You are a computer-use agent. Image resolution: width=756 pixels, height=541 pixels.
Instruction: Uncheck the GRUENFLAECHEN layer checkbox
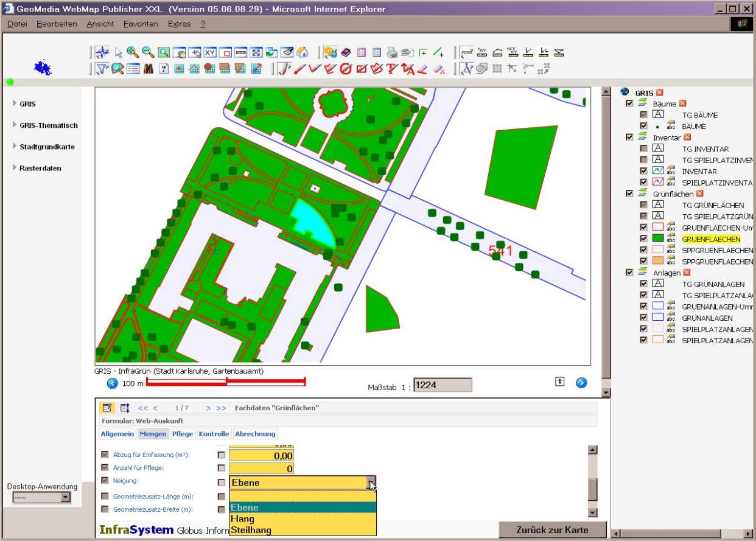pos(643,239)
